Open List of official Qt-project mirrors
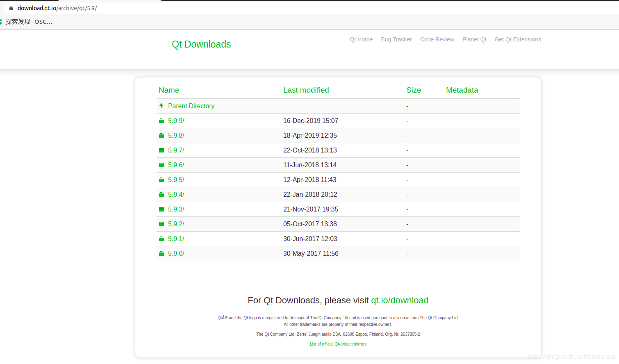Screen dimensions: 619x364 tap(338, 344)
